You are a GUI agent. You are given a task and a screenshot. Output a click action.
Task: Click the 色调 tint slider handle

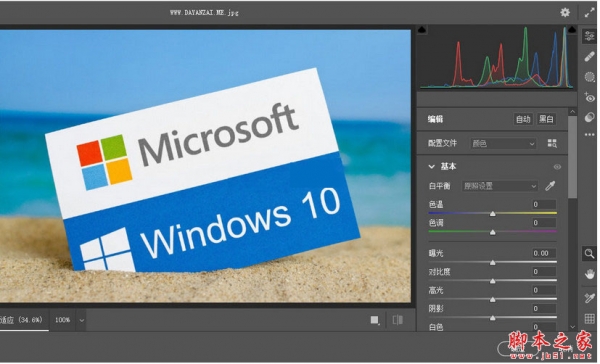click(493, 232)
